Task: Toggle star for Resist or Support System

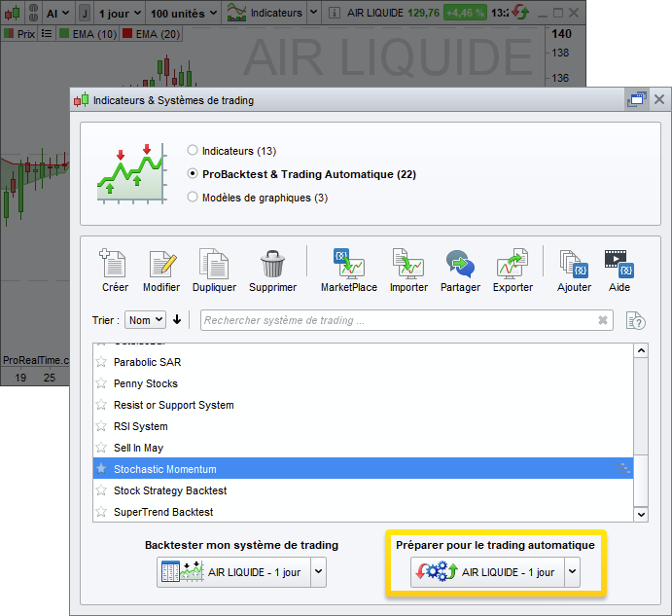Action: click(101, 405)
